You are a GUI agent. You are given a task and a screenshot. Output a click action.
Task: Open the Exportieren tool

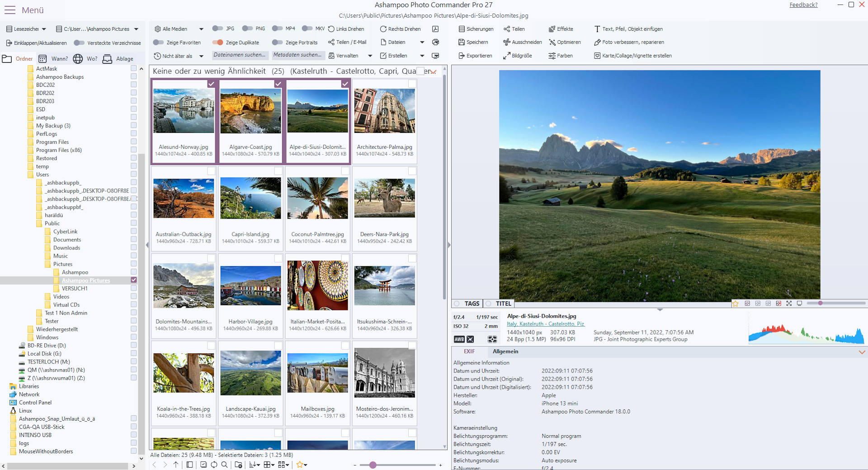475,56
